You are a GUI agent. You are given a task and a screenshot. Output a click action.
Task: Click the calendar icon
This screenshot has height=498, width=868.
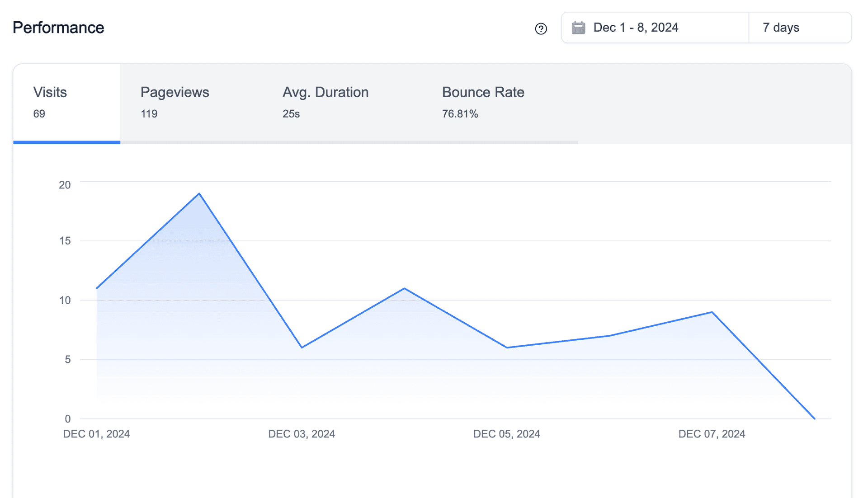point(578,27)
